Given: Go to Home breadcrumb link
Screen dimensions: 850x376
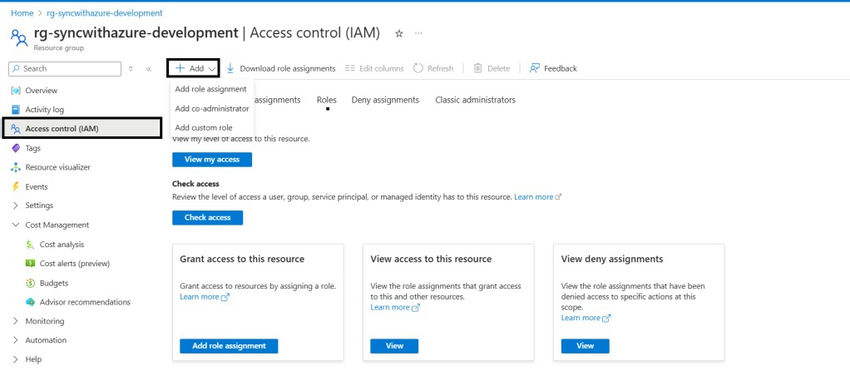Looking at the screenshot, I should [x=21, y=12].
